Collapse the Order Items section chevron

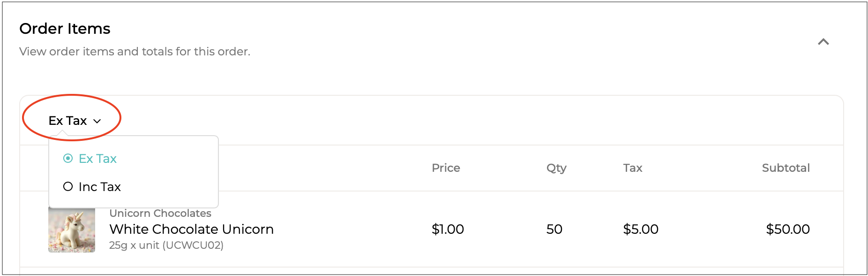click(x=823, y=42)
